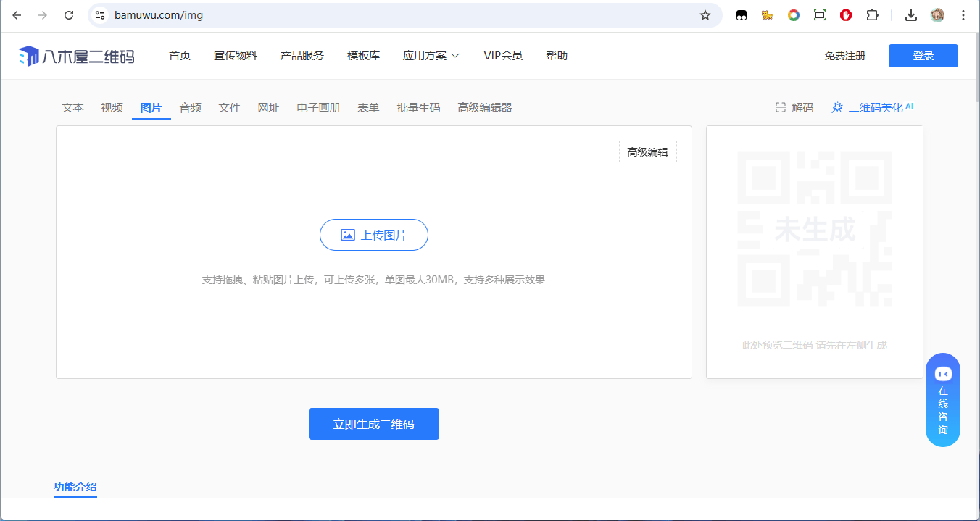Select the 批量生码 tab

pos(418,108)
